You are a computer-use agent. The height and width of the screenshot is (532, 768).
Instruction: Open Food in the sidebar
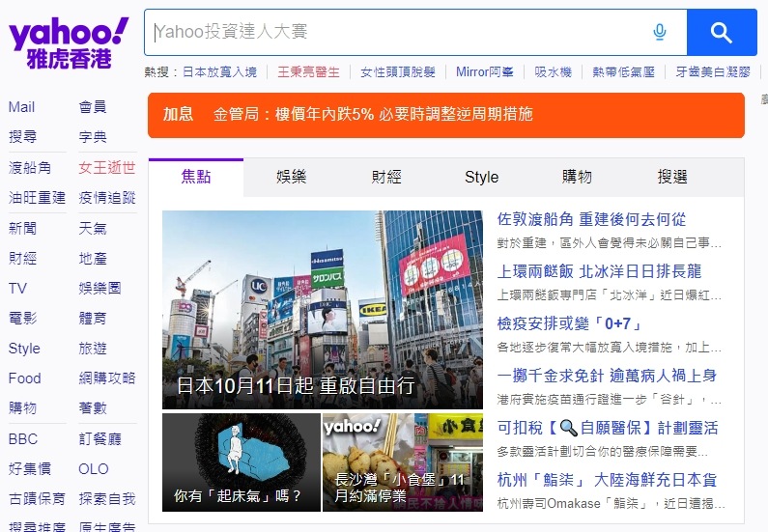point(24,378)
